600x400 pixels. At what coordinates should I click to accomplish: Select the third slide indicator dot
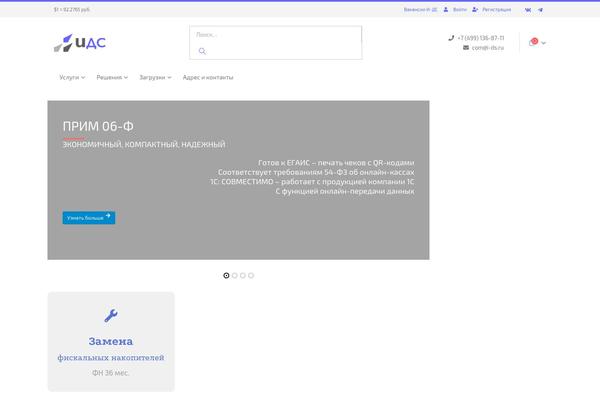[x=243, y=275]
